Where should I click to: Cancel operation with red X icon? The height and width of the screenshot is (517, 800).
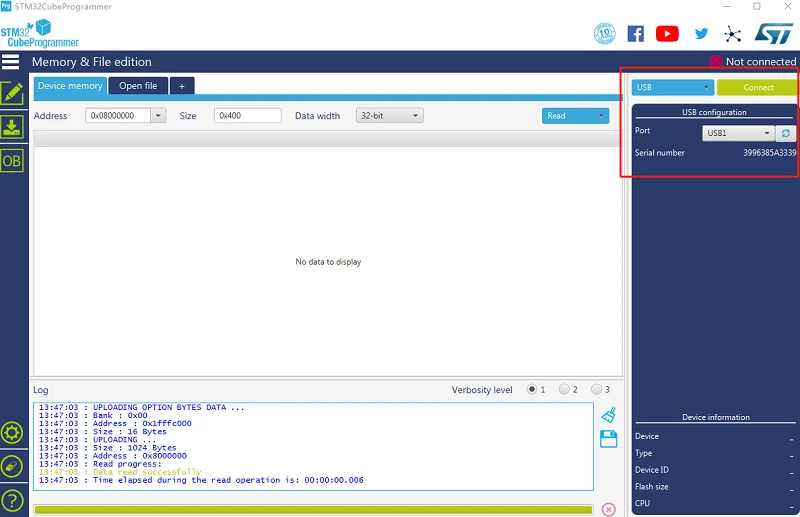click(x=608, y=509)
